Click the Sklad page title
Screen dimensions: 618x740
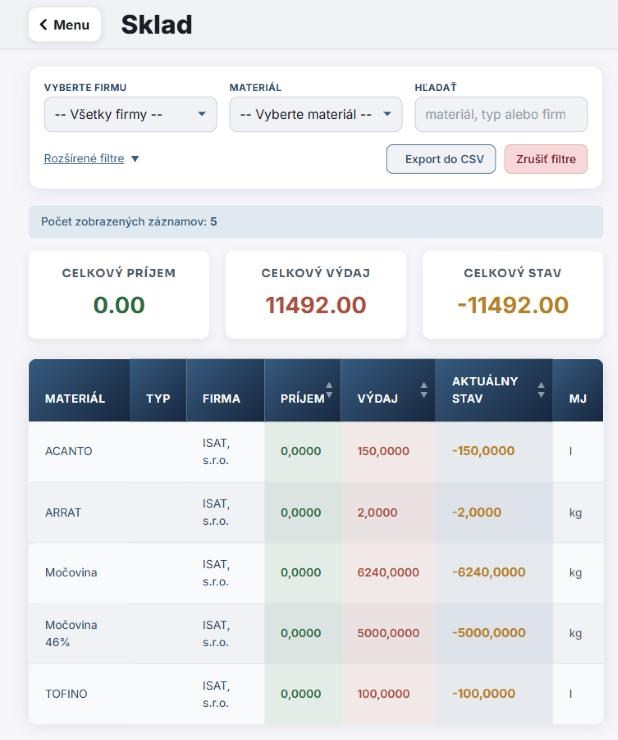pyautogui.click(x=157, y=25)
